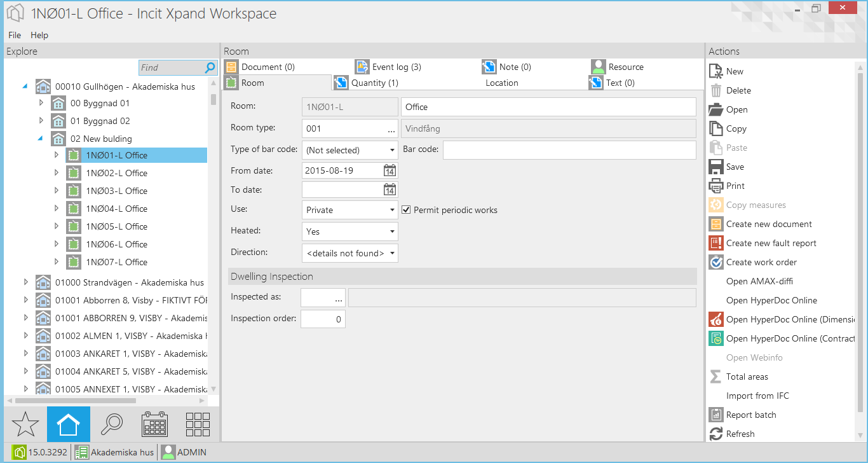Click the Open folder icon
The height and width of the screenshot is (463, 868).
coord(716,109)
